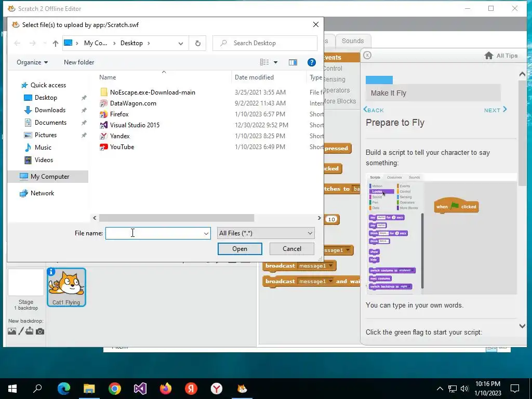
Task: Choose backdrop from library icon
Action: [x=12, y=331]
